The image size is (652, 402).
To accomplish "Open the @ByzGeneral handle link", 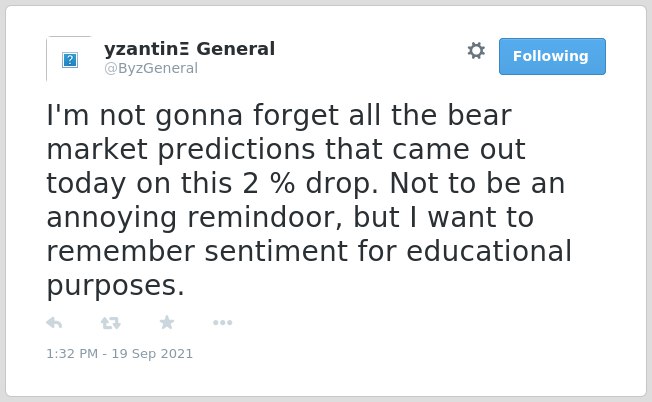I will point(151,68).
